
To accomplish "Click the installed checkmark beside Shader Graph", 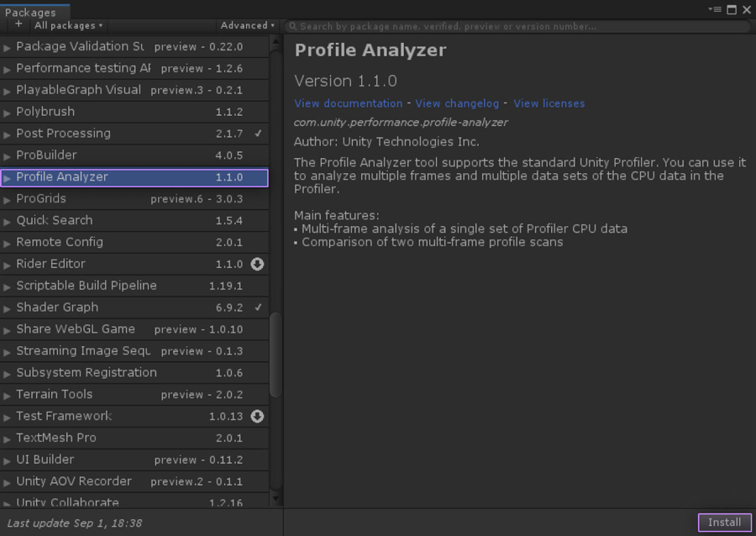I will pyautogui.click(x=259, y=307).
